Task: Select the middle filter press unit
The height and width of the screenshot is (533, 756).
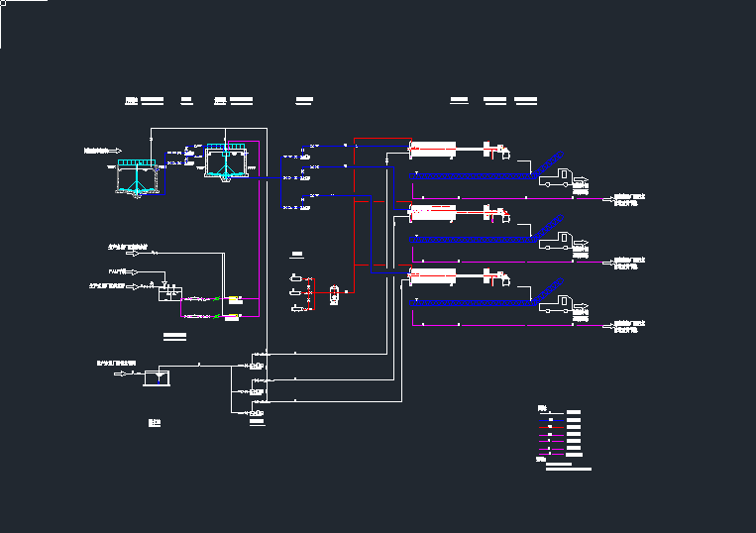Action: (x=433, y=211)
